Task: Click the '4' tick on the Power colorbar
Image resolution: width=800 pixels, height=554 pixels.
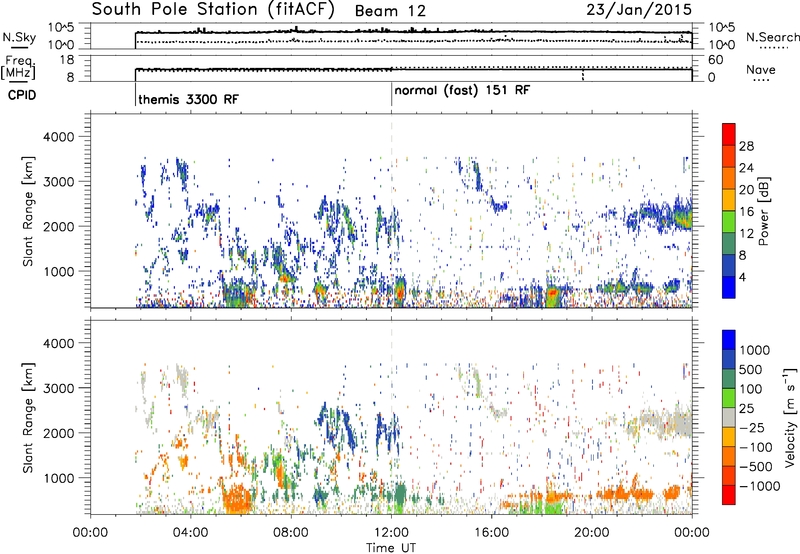Action: tap(742, 277)
